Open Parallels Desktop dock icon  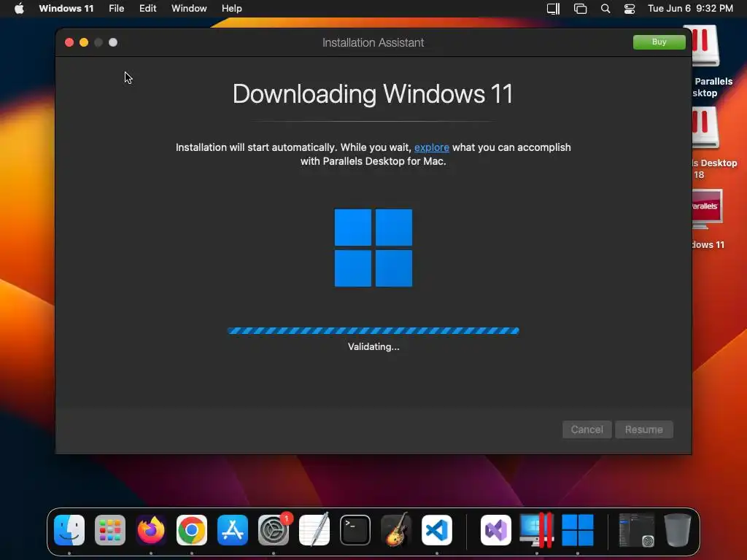coord(536,530)
